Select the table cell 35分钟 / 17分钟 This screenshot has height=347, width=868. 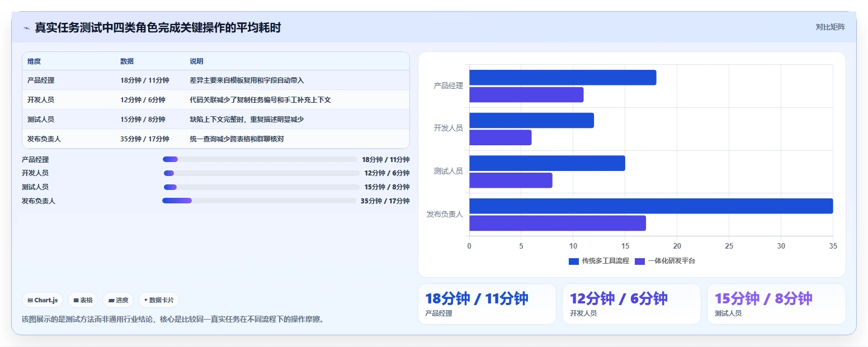pyautogui.click(x=144, y=139)
